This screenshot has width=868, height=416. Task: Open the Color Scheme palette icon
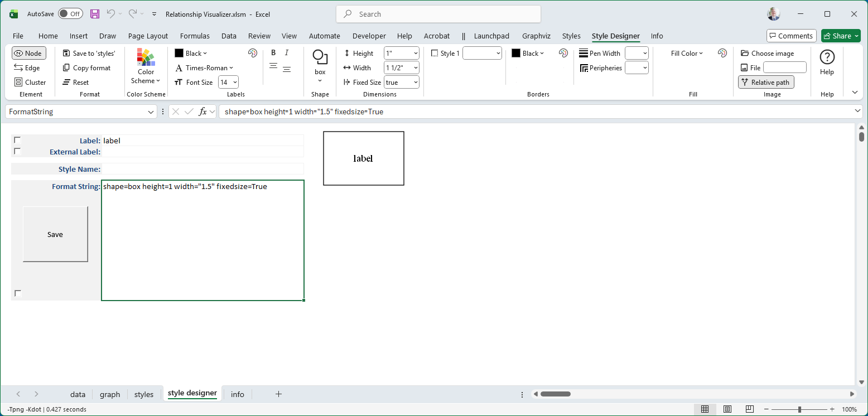(x=146, y=57)
